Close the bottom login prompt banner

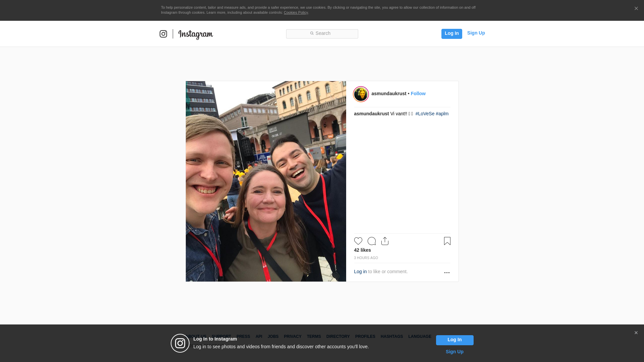click(636, 333)
